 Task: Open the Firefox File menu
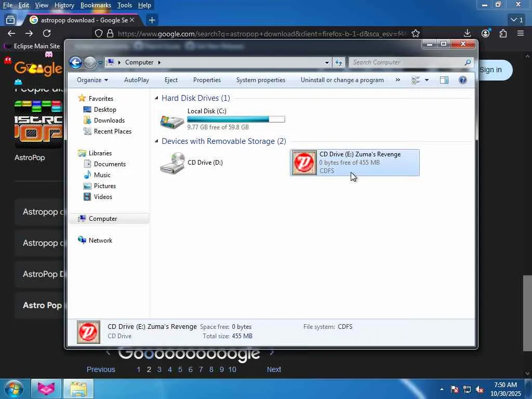(x=7, y=5)
